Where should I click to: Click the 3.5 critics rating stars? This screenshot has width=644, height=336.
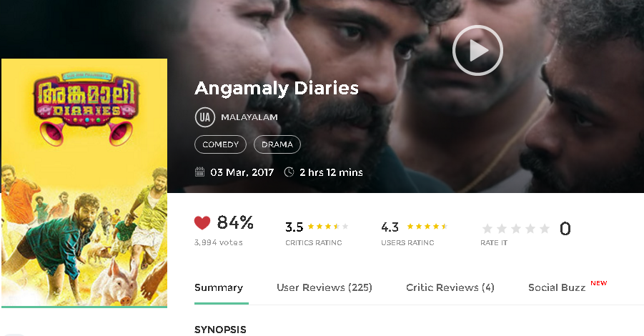coord(328,227)
